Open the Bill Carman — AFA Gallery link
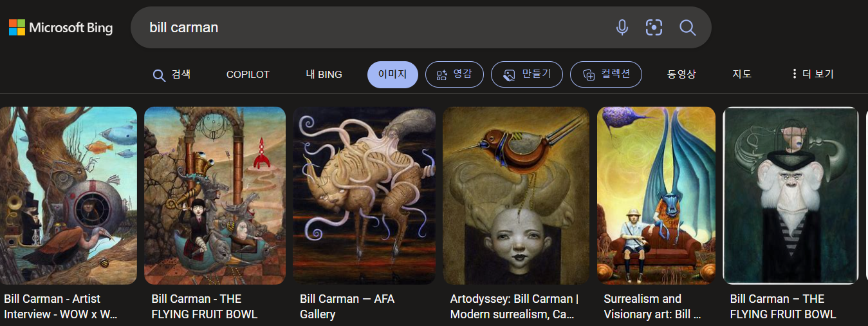Screen dimensions: 868x326 coord(347,306)
